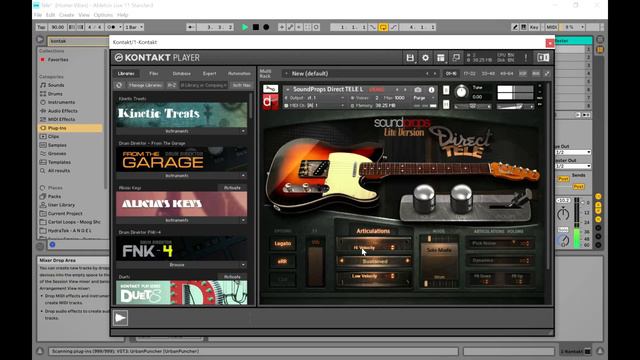Image resolution: width=640 pixels, height=360 pixels.
Task: Switch to Kontakt Automation tab
Action: point(239,73)
